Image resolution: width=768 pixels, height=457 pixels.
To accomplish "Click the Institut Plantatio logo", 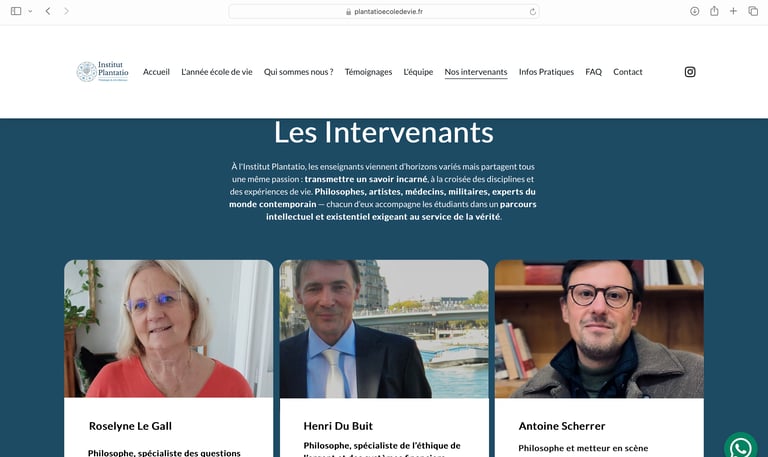I will click(102, 72).
